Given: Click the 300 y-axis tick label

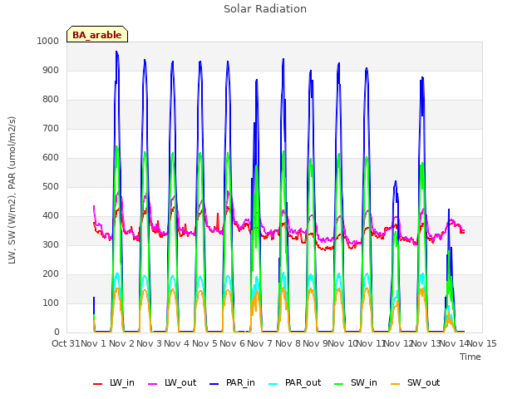Looking at the screenshot, I should (51, 245).
